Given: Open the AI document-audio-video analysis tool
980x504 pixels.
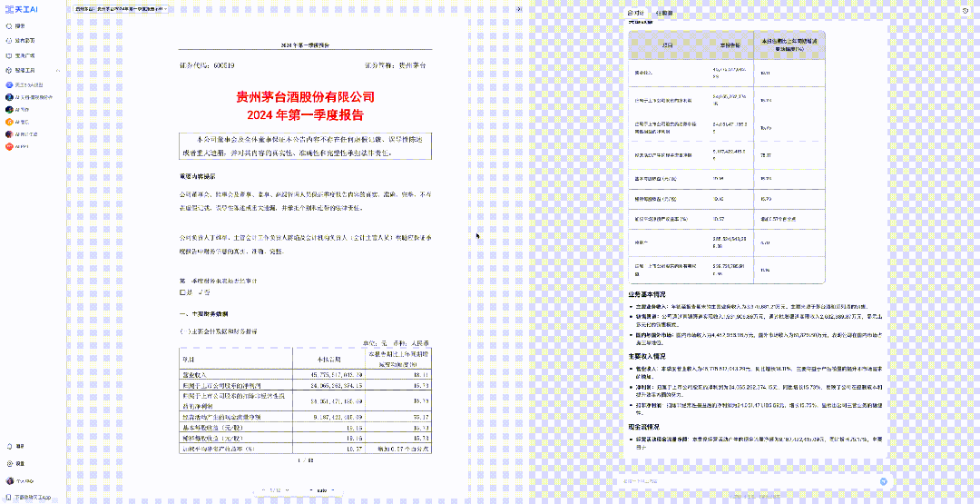Looking at the screenshot, I should [x=33, y=96].
